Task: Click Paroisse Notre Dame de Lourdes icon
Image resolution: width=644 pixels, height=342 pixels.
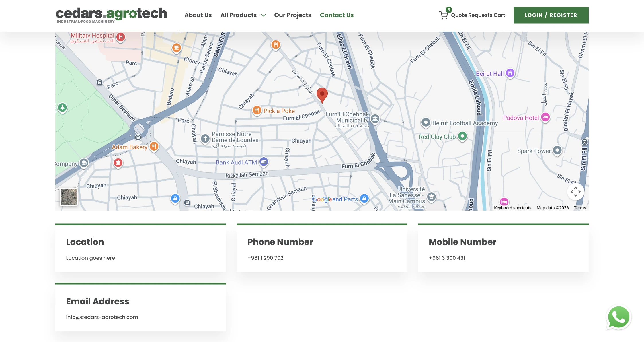Action: click(205, 139)
